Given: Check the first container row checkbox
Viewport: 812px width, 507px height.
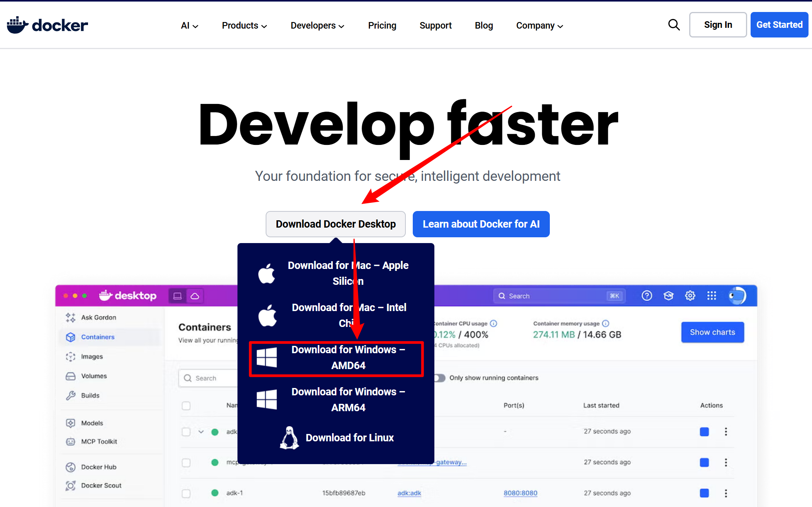Looking at the screenshot, I should [x=186, y=432].
